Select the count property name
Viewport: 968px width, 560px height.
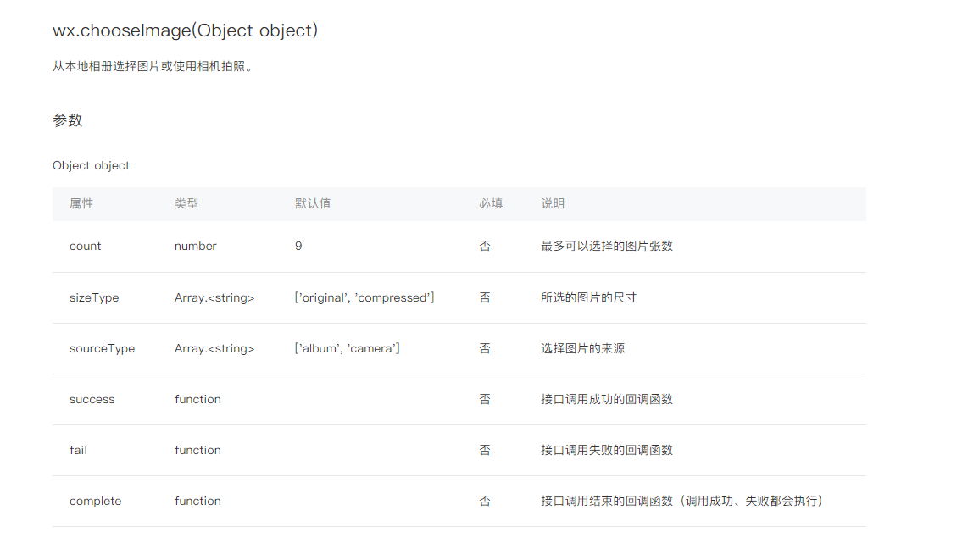point(85,247)
